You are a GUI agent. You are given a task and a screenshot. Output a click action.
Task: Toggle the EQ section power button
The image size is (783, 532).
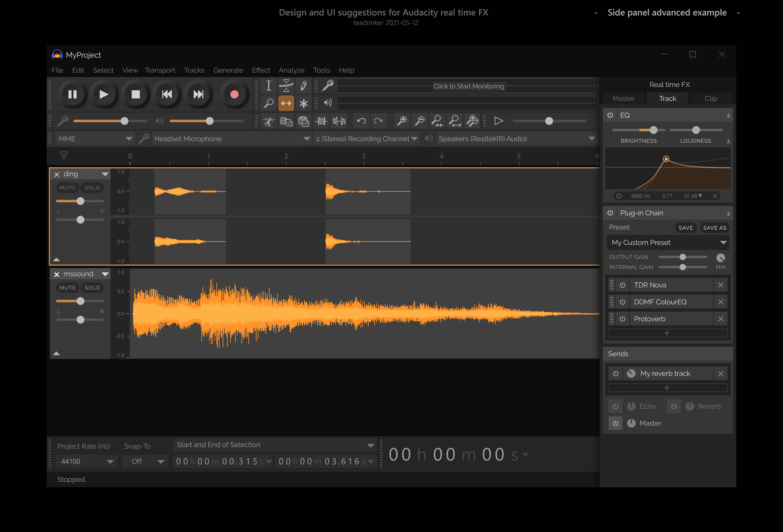[610, 115]
